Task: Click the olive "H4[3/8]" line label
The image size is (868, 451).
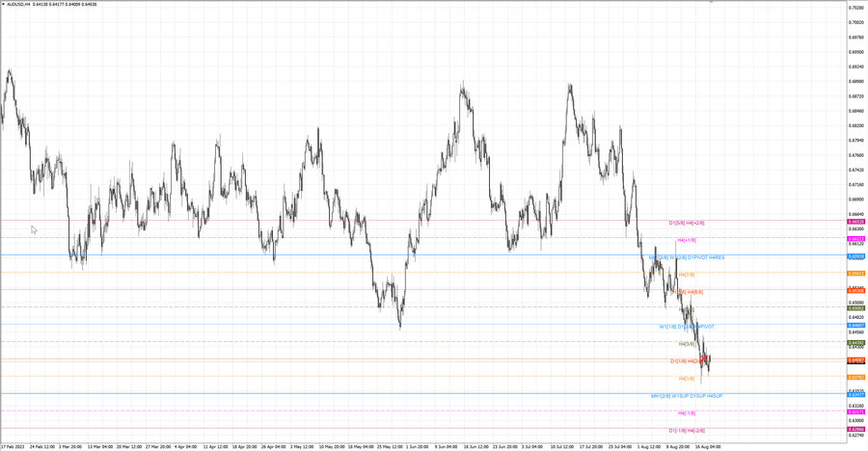Action: 687,344
